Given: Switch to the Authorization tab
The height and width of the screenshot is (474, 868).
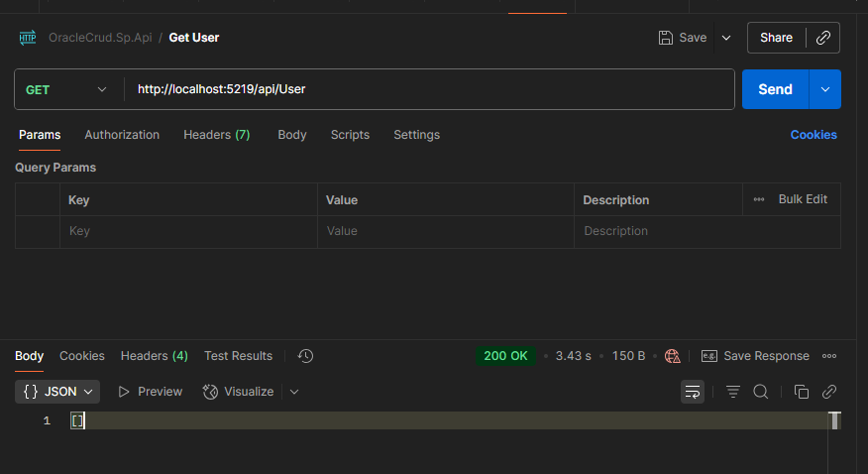Looking at the screenshot, I should [x=122, y=135].
